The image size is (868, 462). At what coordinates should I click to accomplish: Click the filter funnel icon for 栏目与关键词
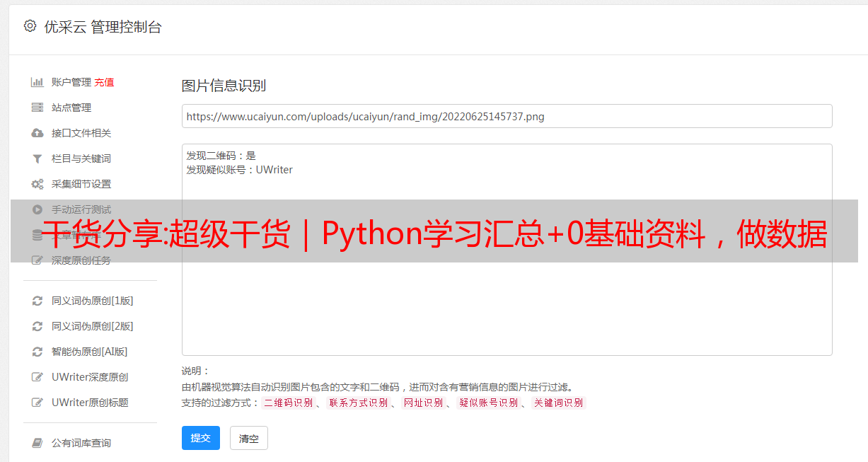[x=37, y=158]
